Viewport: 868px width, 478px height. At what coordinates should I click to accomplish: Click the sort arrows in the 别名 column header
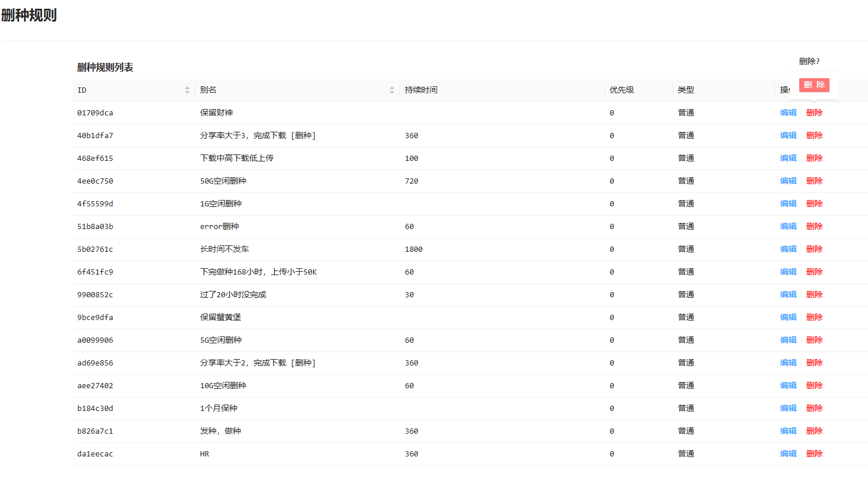(x=392, y=90)
